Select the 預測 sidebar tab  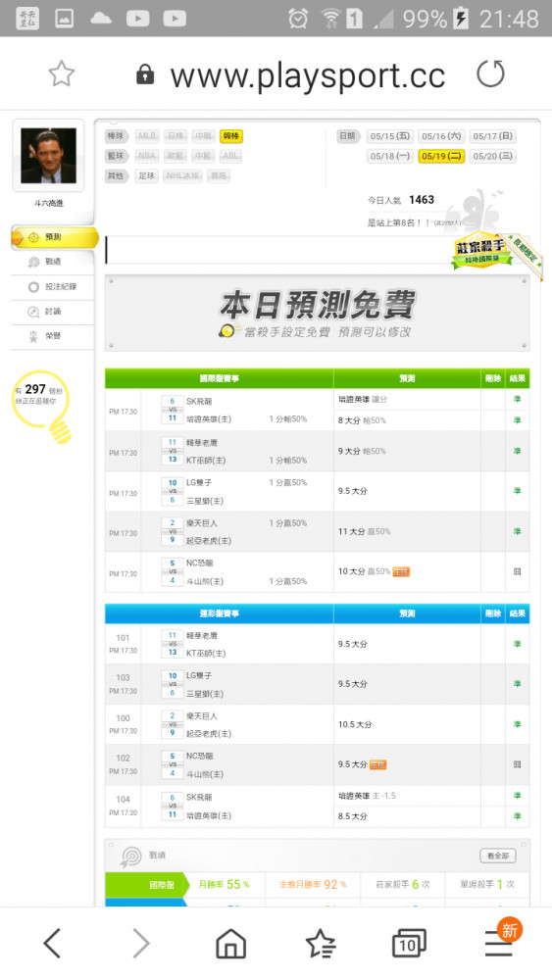coord(54,237)
